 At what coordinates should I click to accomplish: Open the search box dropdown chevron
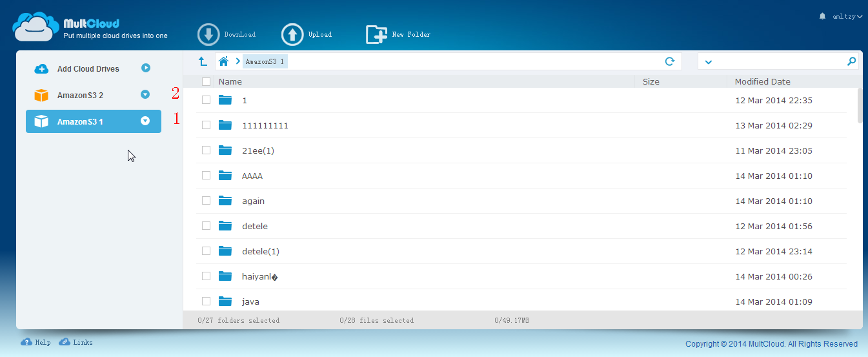tap(709, 62)
